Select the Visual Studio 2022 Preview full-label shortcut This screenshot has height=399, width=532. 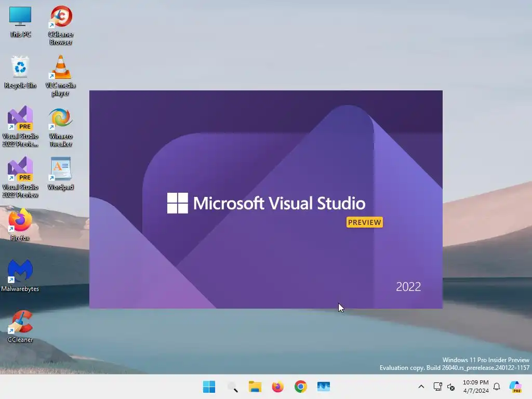pos(20,177)
